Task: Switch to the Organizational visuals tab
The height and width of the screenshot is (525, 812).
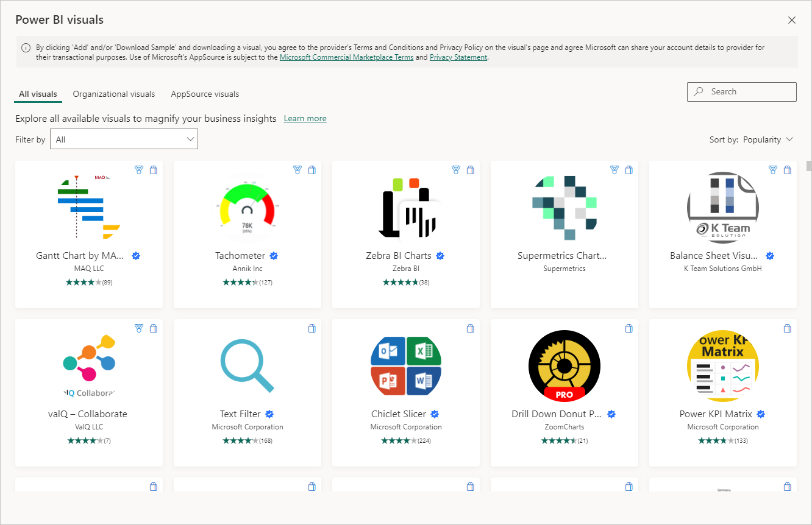Action: [114, 94]
